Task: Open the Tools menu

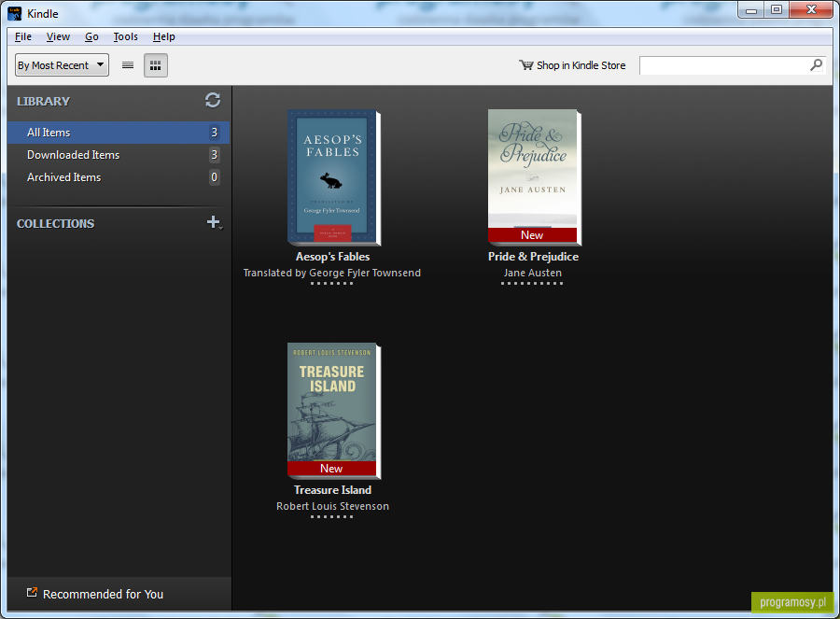Action: pyautogui.click(x=125, y=36)
